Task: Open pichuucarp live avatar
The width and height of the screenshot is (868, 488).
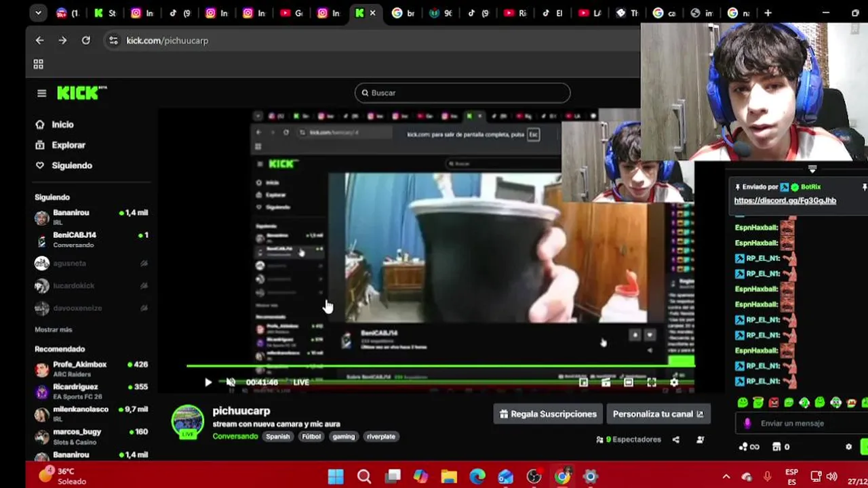Action: (x=188, y=422)
